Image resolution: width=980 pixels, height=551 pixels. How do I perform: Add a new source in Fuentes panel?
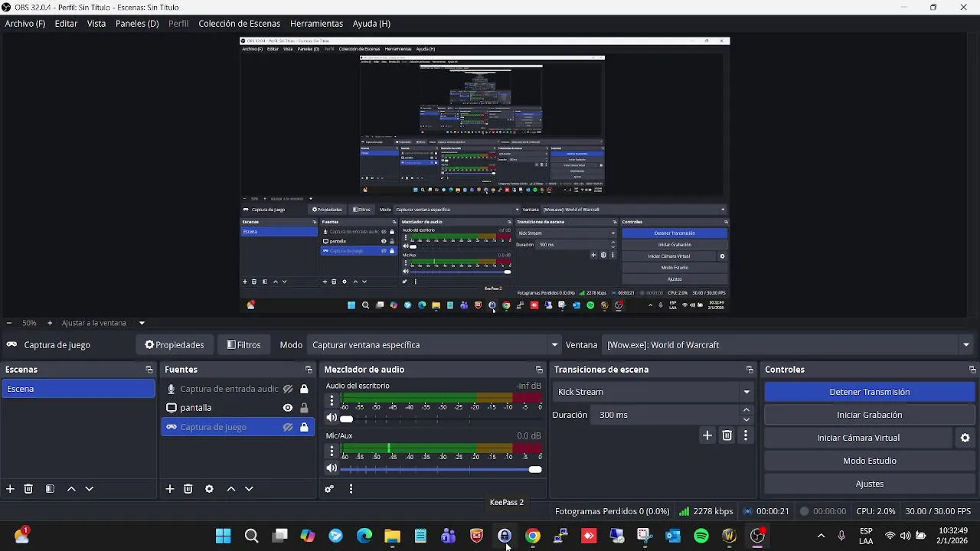170,489
